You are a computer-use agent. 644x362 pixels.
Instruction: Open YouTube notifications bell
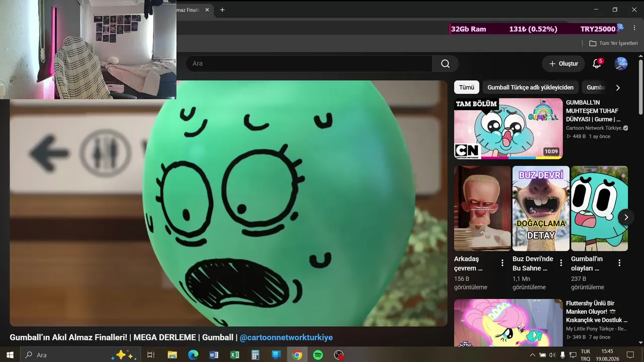pos(597,64)
